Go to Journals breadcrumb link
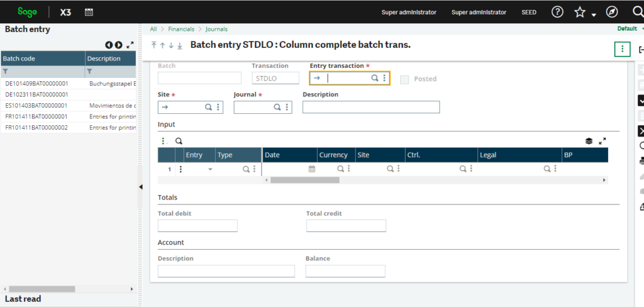The height and width of the screenshot is (307, 644). click(x=216, y=29)
